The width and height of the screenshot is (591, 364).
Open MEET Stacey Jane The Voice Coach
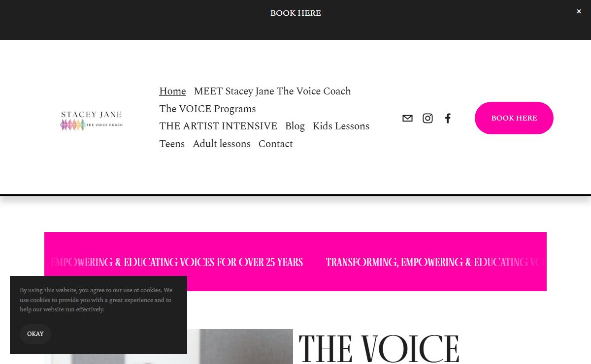coord(272,91)
